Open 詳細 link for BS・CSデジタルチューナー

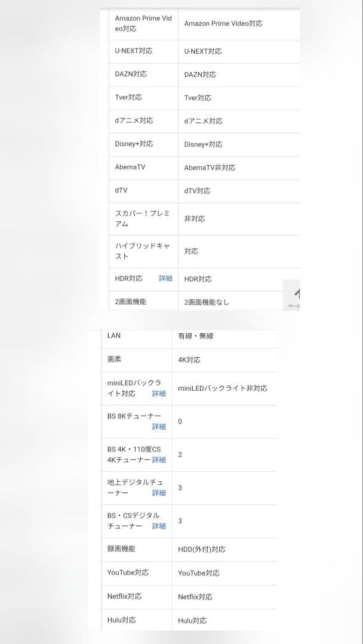click(x=159, y=526)
